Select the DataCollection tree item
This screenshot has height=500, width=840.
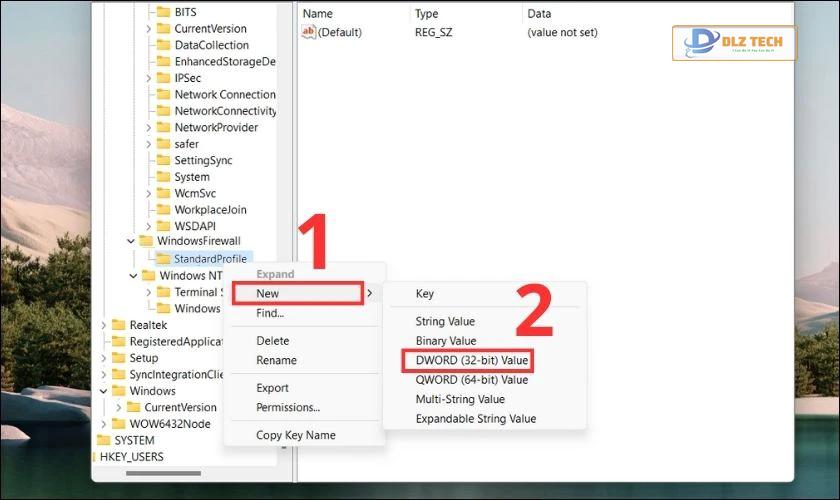(212, 45)
